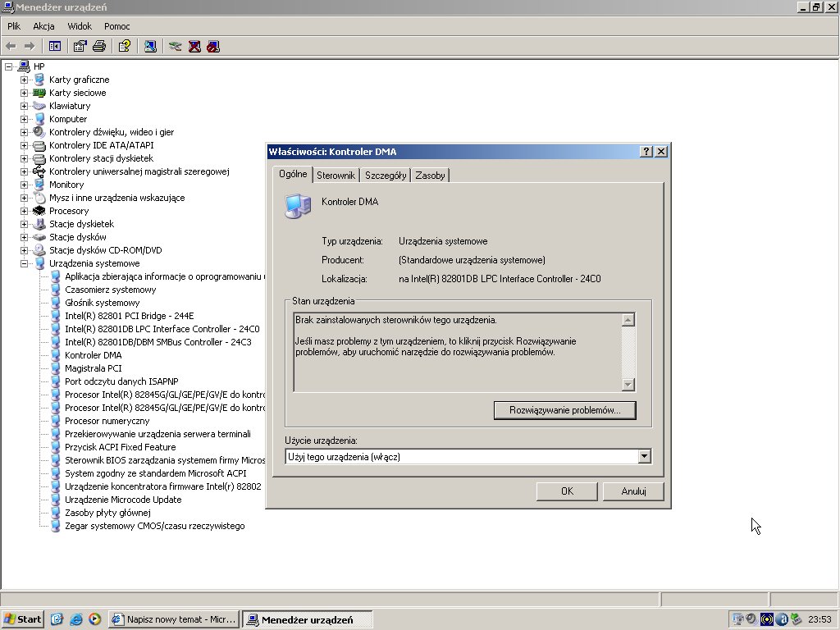Click the mouse icon next to Mysz i inne urządzenia
Screen dimensions: 840x630
pos(40,198)
